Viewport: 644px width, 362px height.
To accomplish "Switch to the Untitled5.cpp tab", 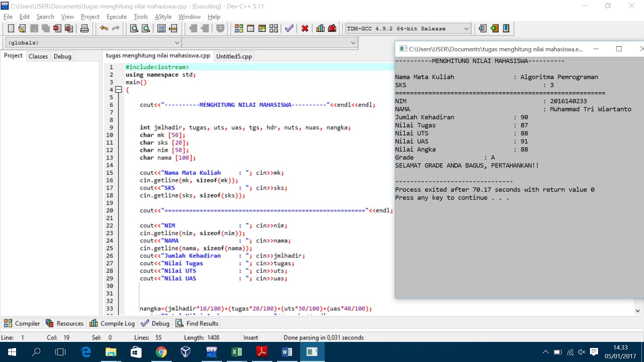I will pyautogui.click(x=233, y=56).
